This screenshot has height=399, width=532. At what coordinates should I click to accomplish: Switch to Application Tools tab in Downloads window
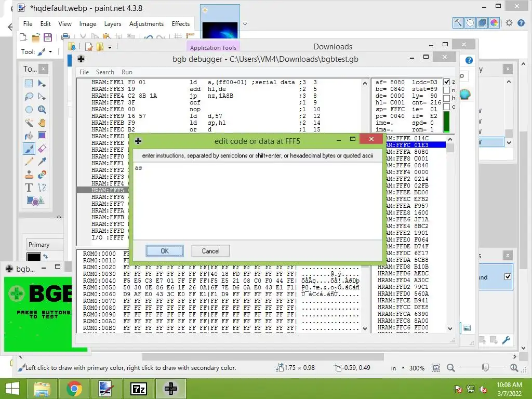[x=212, y=47]
